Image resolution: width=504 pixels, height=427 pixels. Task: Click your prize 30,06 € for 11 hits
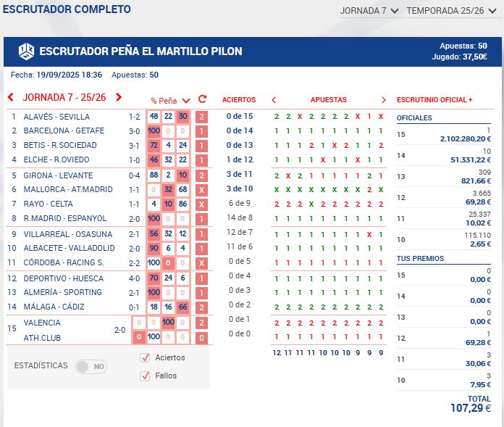click(478, 364)
